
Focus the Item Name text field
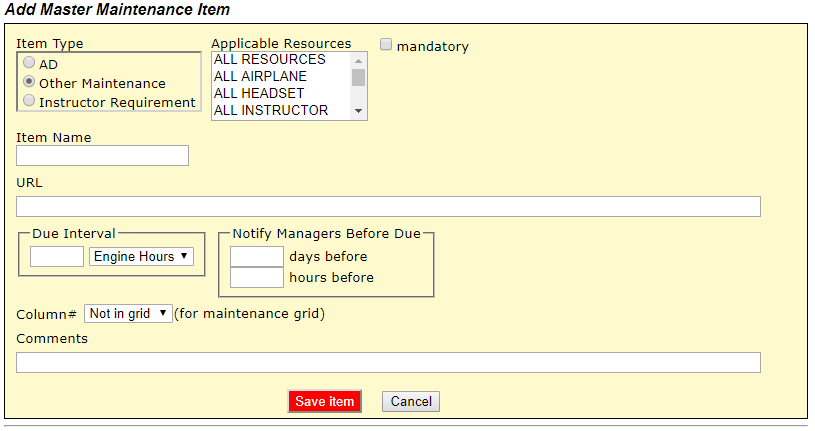(102, 156)
